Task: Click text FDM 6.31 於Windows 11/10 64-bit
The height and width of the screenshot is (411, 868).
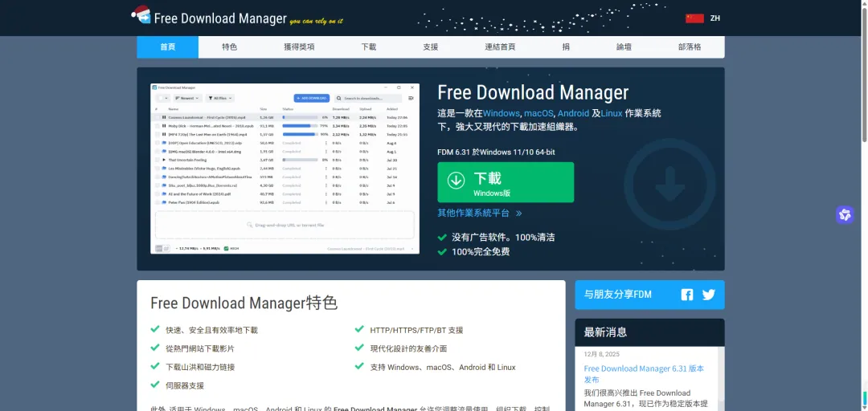Action: click(496, 152)
